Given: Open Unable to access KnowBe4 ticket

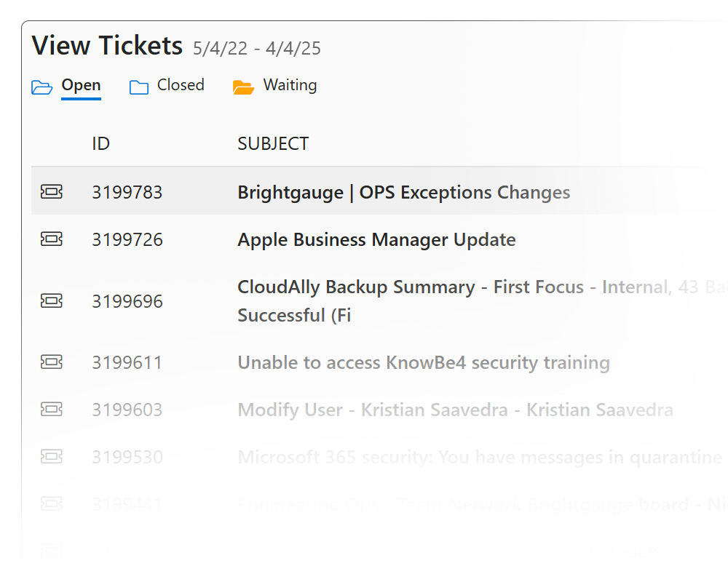Looking at the screenshot, I should (423, 362).
